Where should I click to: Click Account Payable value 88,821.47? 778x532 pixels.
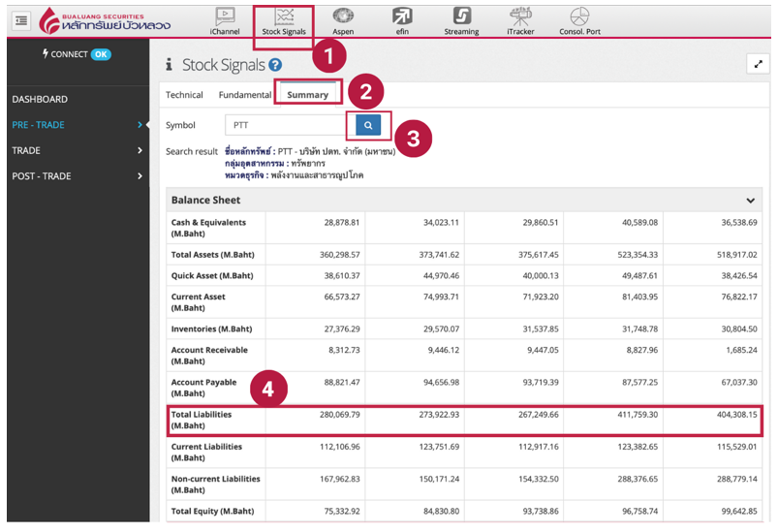(x=342, y=382)
